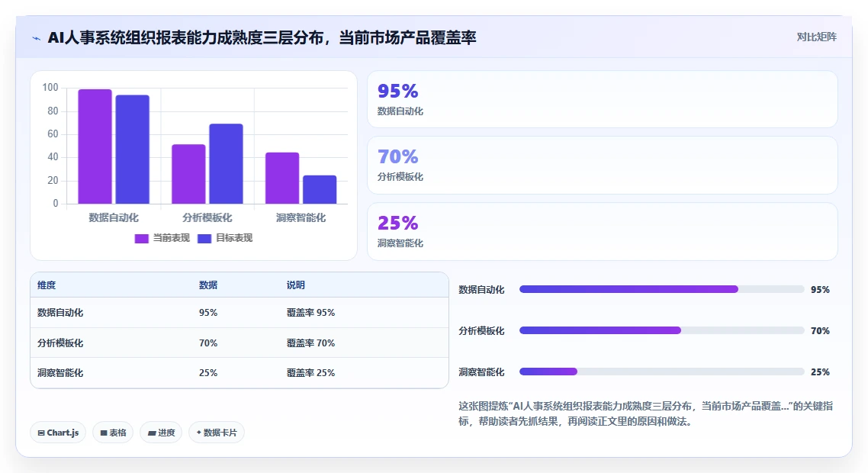868x473 pixels.
Task: Toggle the 当前表现 legend swatch
Action: coord(142,238)
